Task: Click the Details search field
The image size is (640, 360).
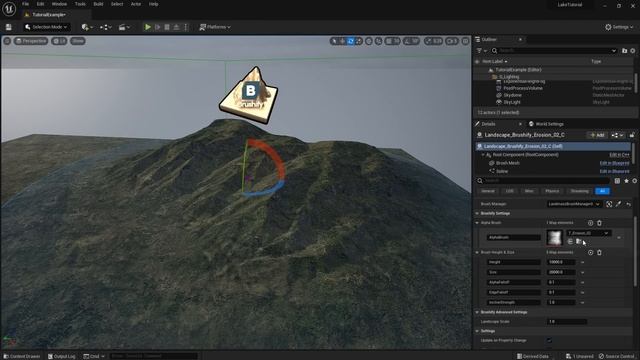Action: click(x=543, y=180)
